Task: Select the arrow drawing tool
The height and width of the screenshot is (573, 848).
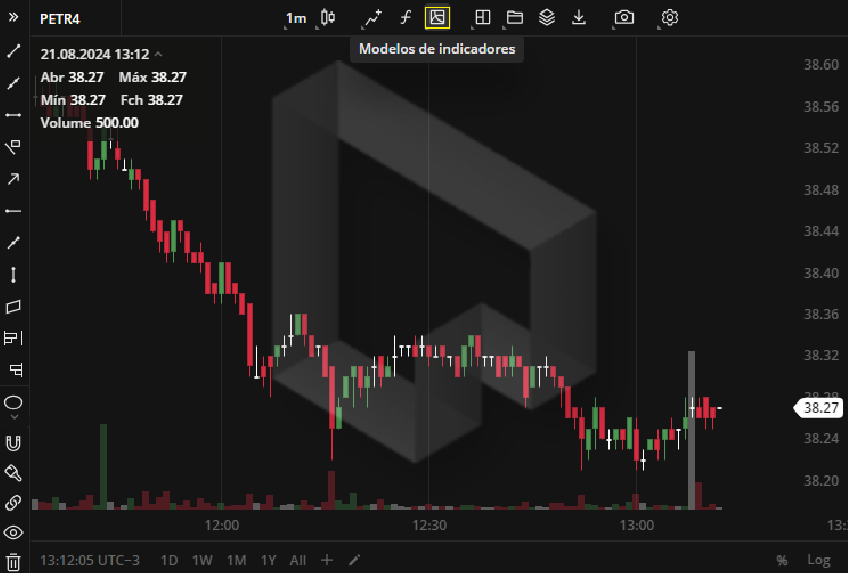Action: [14, 179]
